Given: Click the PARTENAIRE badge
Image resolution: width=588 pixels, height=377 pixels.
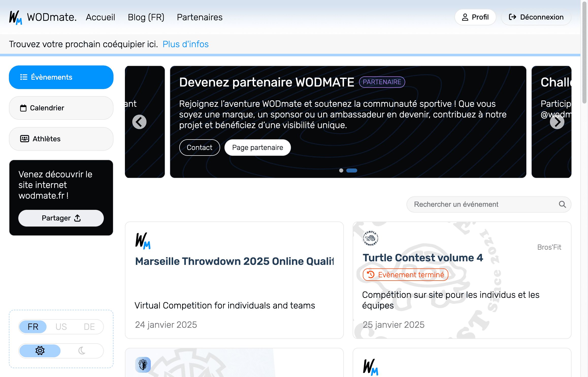Looking at the screenshot, I should tap(382, 82).
